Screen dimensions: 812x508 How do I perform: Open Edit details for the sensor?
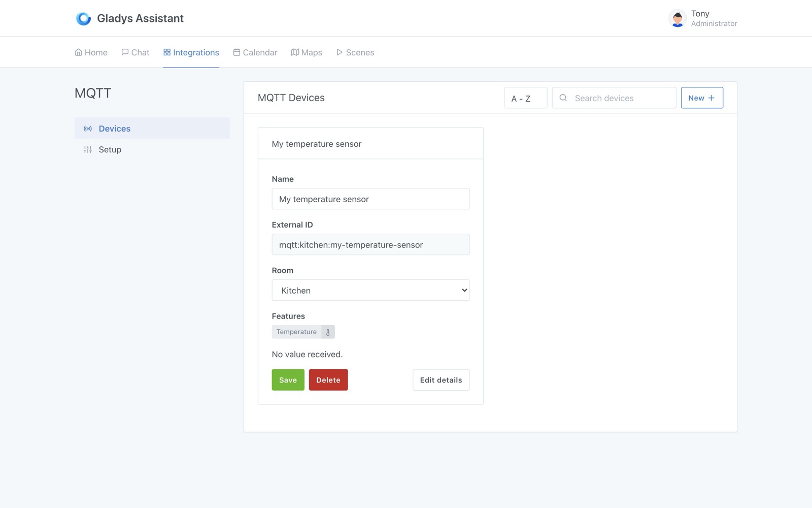(441, 379)
